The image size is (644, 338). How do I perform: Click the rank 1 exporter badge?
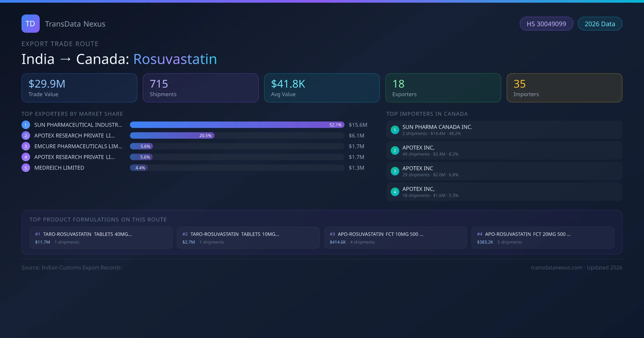point(26,125)
